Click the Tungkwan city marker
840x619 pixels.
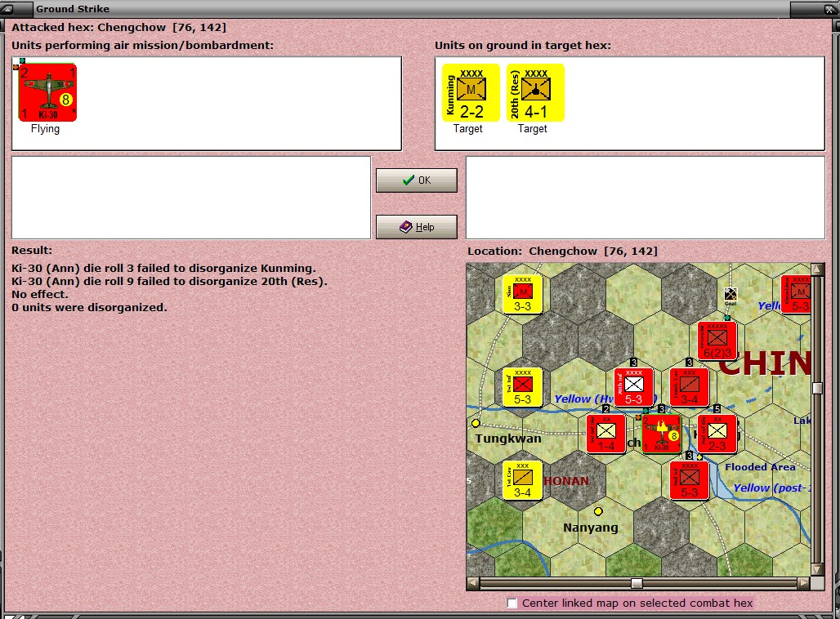coord(476,423)
